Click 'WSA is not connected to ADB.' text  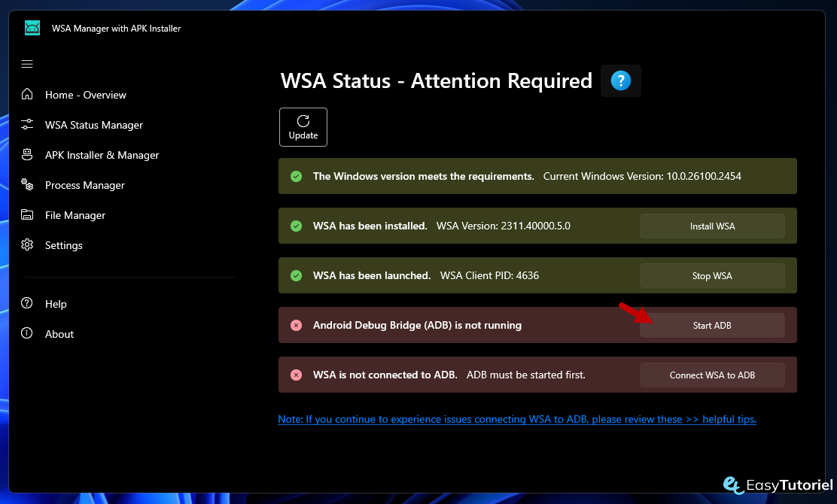point(385,375)
